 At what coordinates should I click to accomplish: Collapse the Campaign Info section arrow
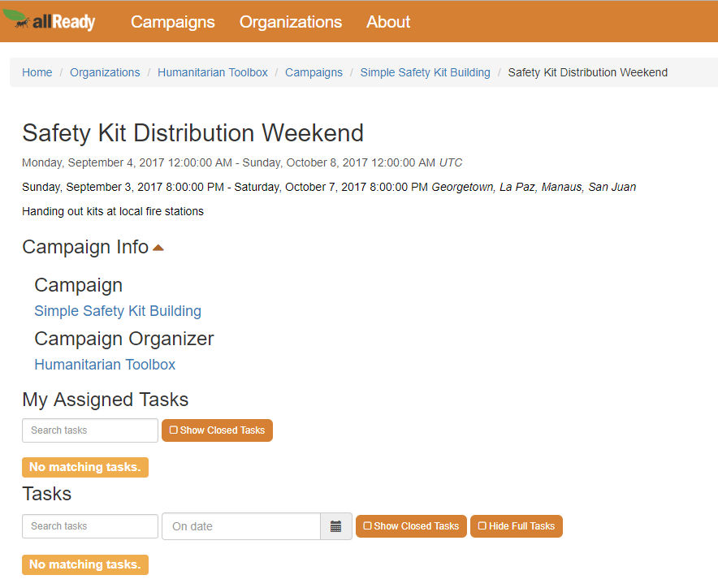click(158, 248)
